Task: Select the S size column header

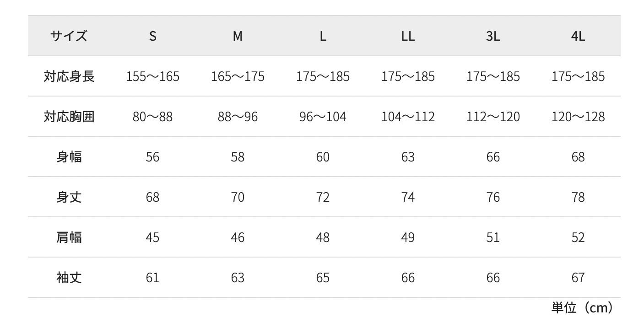Action: (152, 36)
